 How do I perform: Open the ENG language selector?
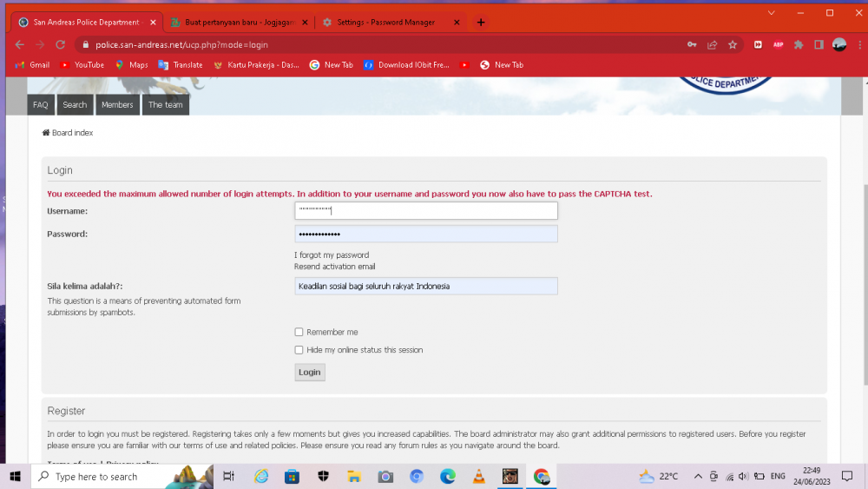778,476
